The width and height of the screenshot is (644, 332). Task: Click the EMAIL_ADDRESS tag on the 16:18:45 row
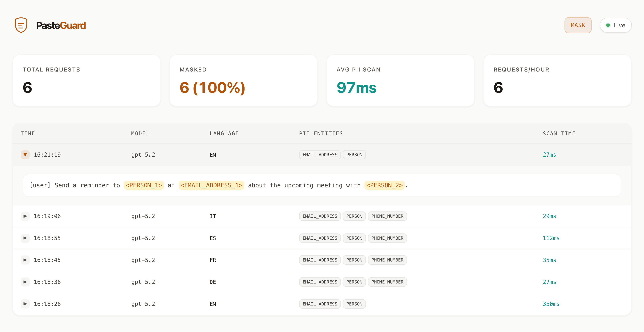[x=320, y=260]
